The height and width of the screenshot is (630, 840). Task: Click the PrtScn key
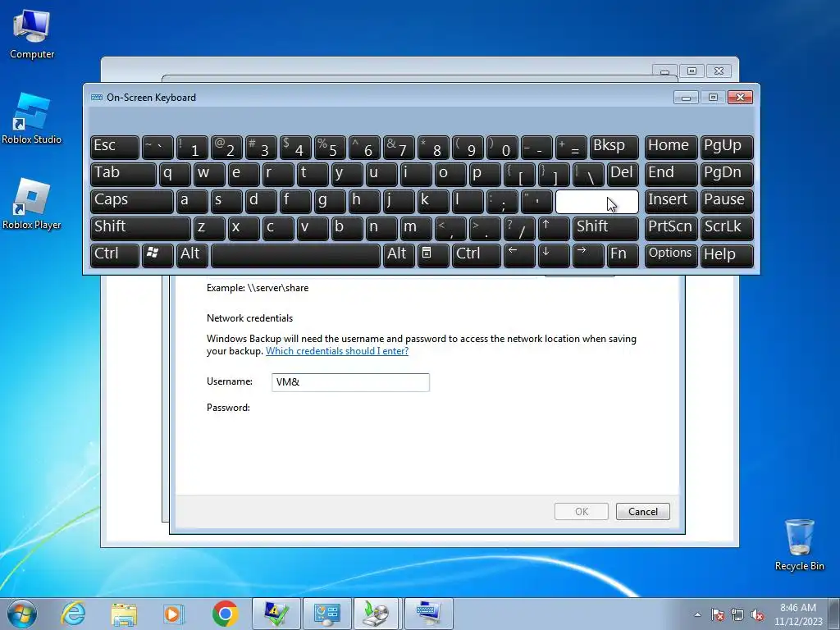click(x=671, y=228)
